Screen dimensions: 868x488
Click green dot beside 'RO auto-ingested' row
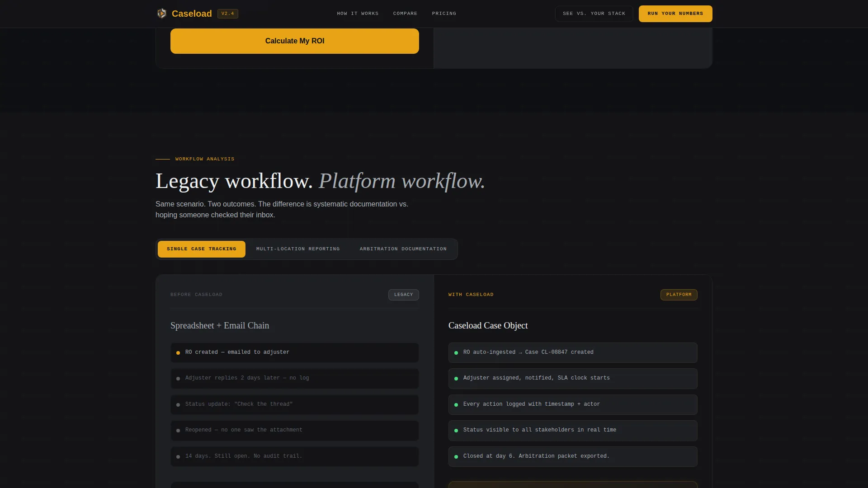456,353
